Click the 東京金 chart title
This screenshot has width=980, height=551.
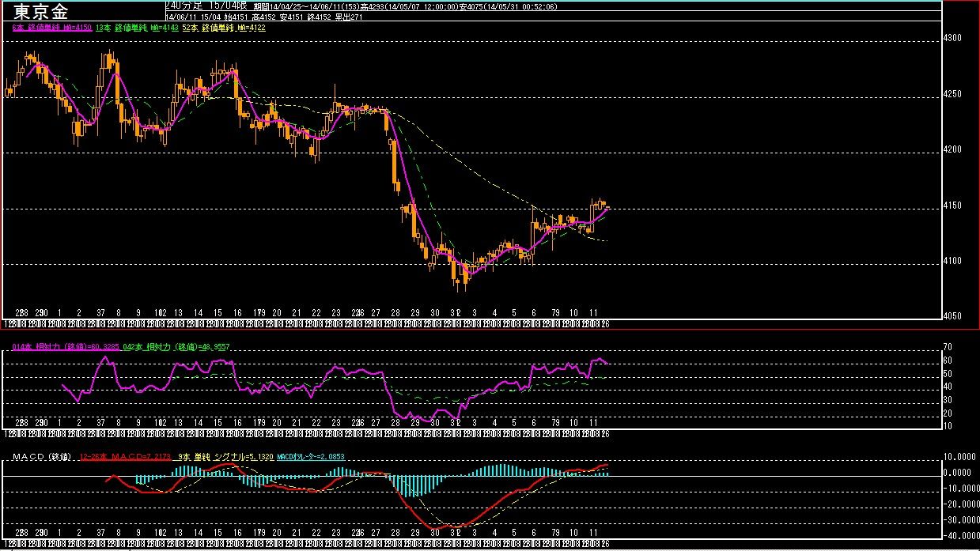pos(41,13)
